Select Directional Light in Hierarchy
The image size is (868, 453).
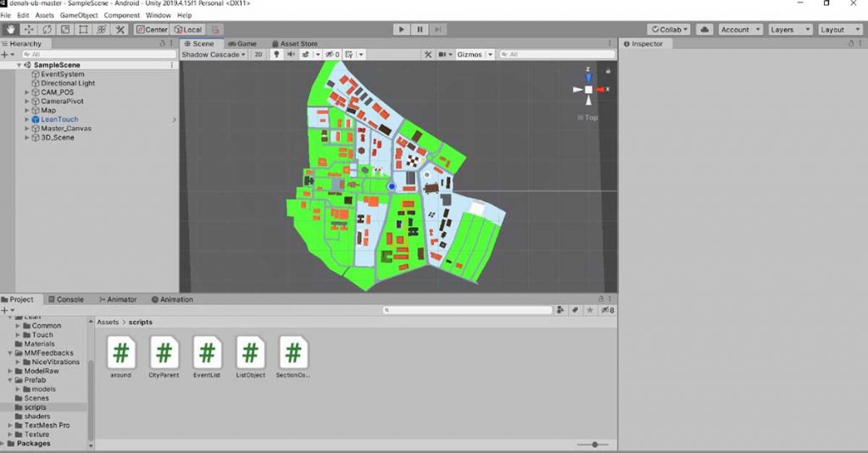tap(68, 83)
